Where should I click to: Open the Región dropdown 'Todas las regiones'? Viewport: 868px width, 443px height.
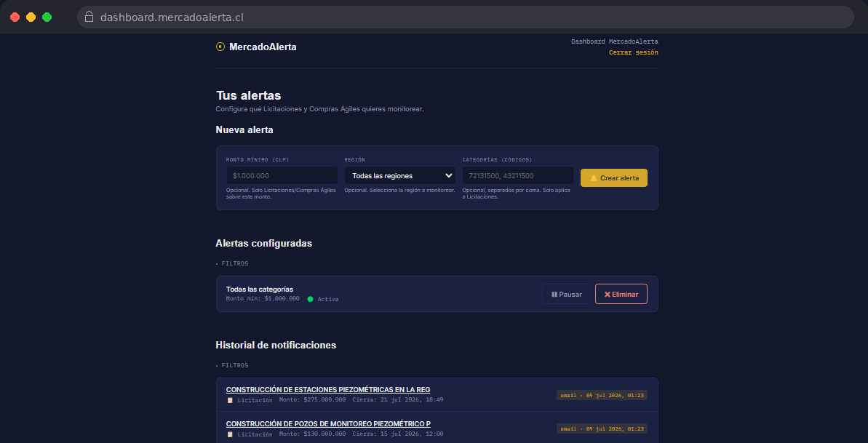(x=399, y=175)
